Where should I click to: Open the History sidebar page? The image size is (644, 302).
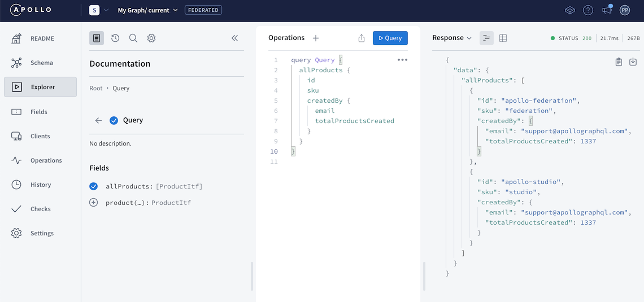40,185
